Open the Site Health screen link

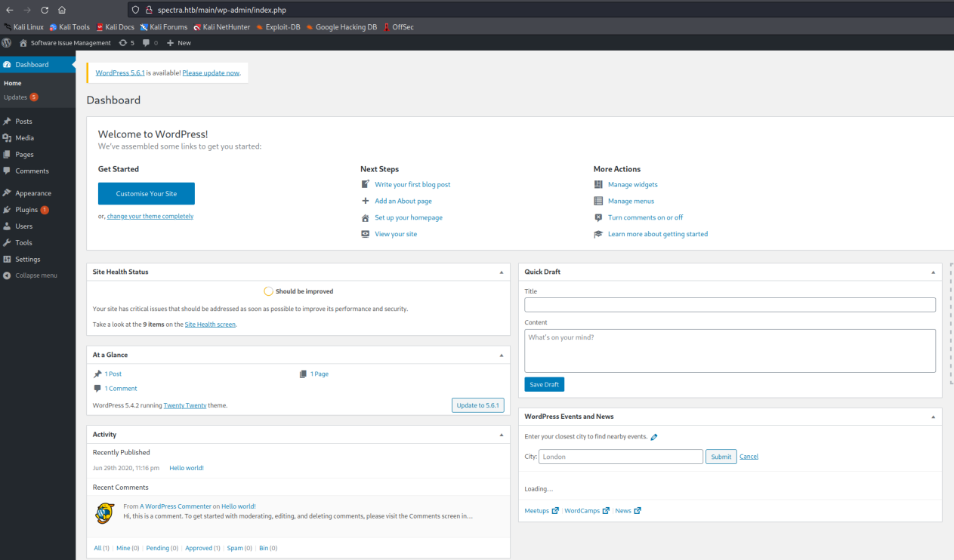pyautogui.click(x=210, y=325)
